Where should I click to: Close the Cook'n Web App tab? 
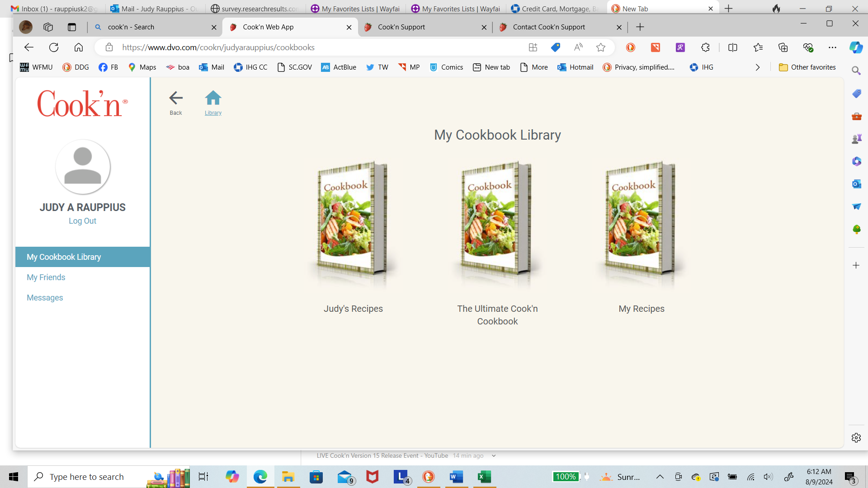click(x=349, y=27)
